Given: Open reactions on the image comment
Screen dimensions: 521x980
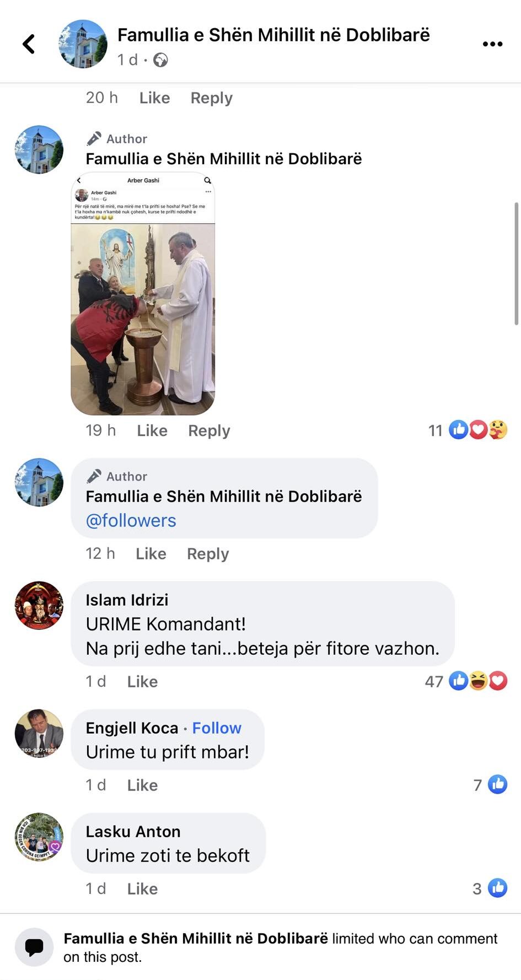Looking at the screenshot, I should (468, 430).
